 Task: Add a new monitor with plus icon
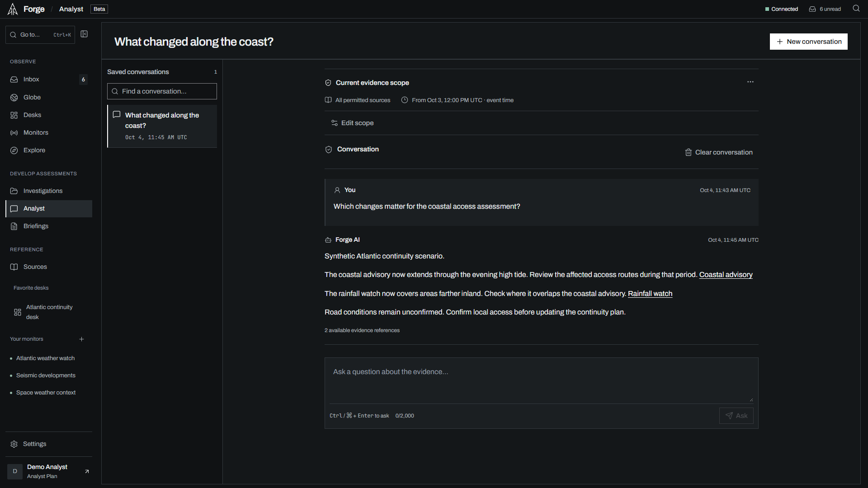82,339
